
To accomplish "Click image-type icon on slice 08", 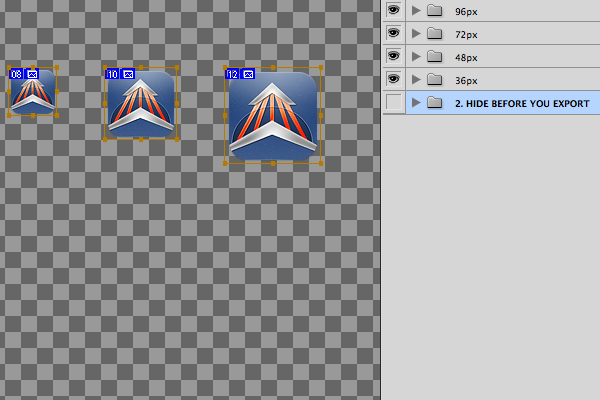I will click(x=32, y=74).
